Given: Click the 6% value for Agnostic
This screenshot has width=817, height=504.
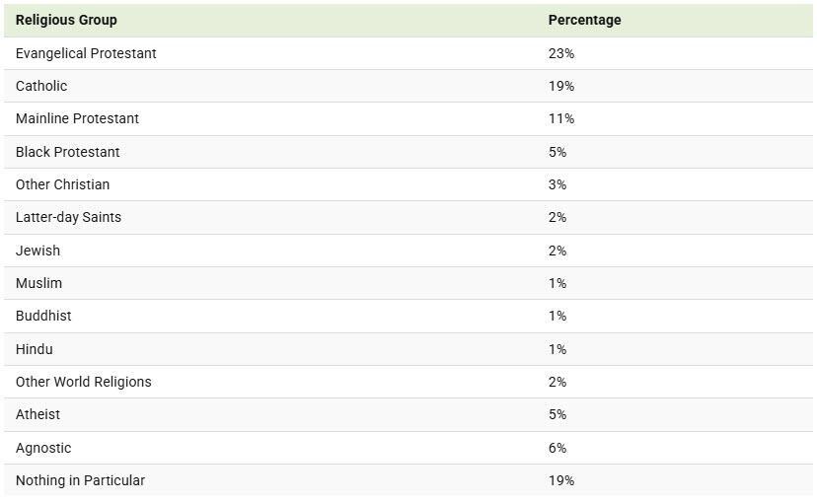Looking at the screenshot, I should coord(557,448).
